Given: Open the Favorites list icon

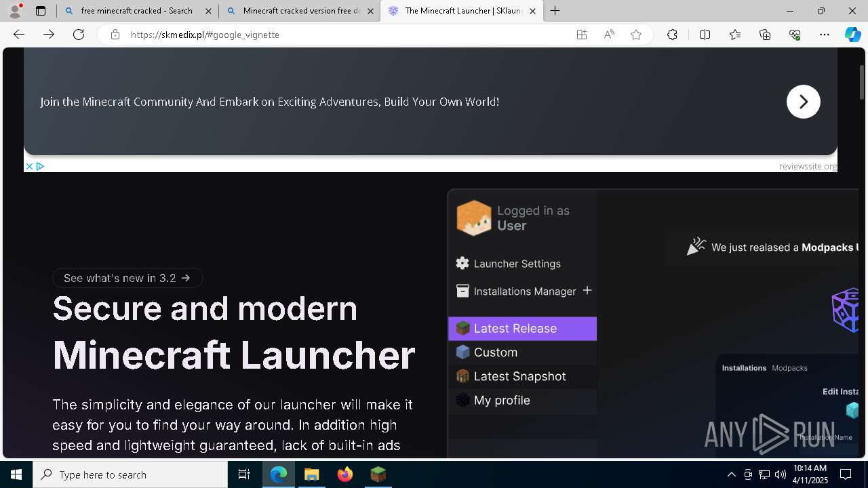Looking at the screenshot, I should click(x=735, y=35).
